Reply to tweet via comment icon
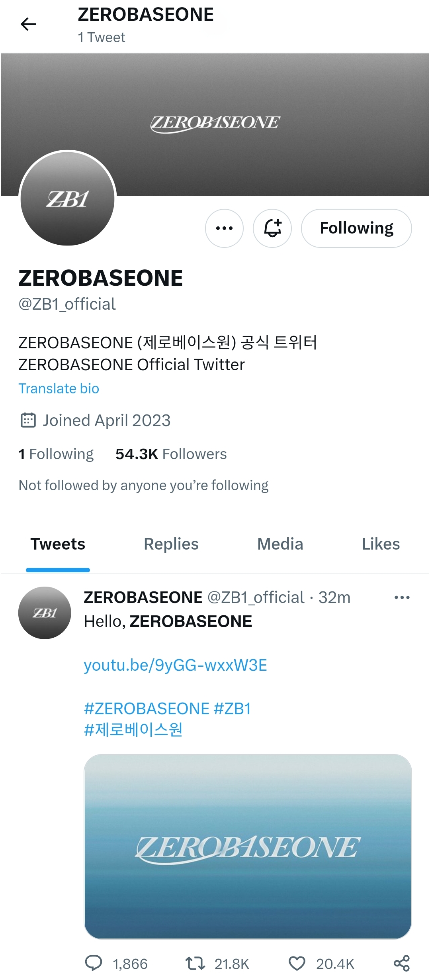 pos(94,964)
